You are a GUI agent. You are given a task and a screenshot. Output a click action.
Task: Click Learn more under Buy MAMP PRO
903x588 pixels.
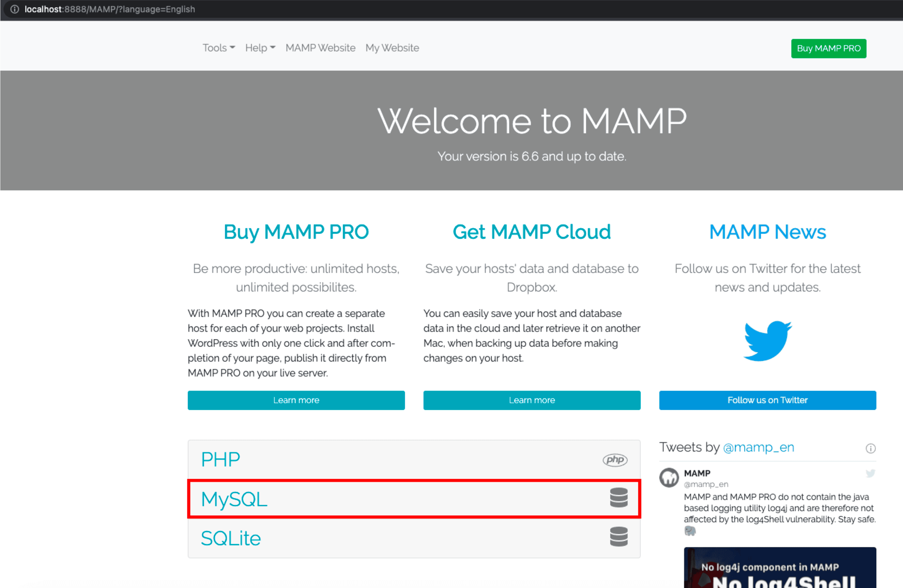[296, 400]
